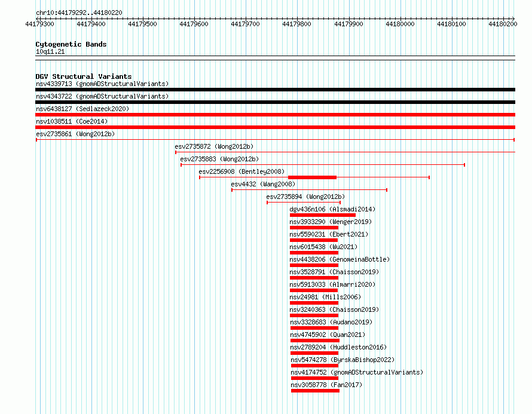The width and height of the screenshot is (532, 414).
Task: Click nsv4174752 (gnomADStructuralVariants) label
Action: click(357, 372)
